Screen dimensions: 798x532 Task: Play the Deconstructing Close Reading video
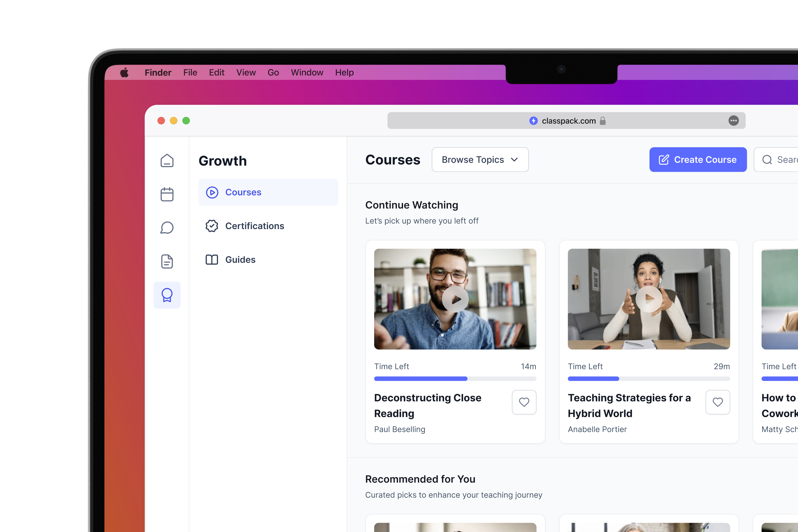(455, 299)
